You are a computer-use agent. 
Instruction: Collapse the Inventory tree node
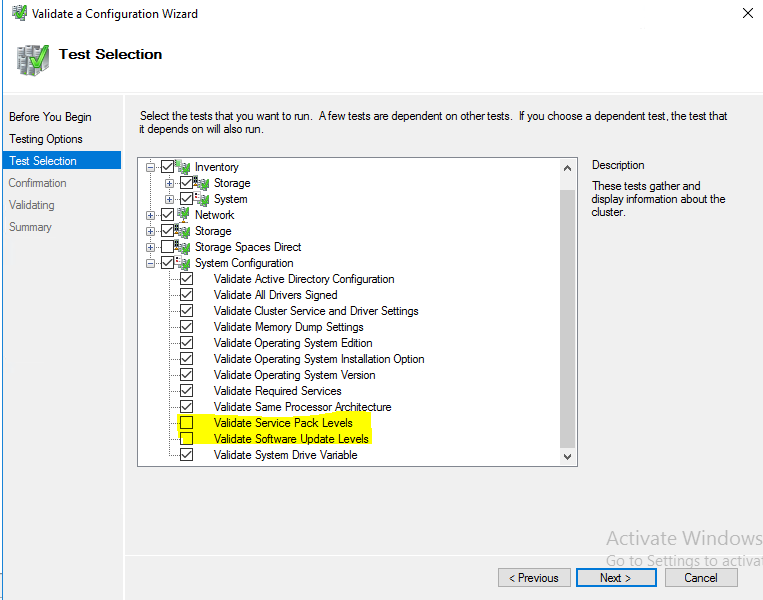[150, 167]
